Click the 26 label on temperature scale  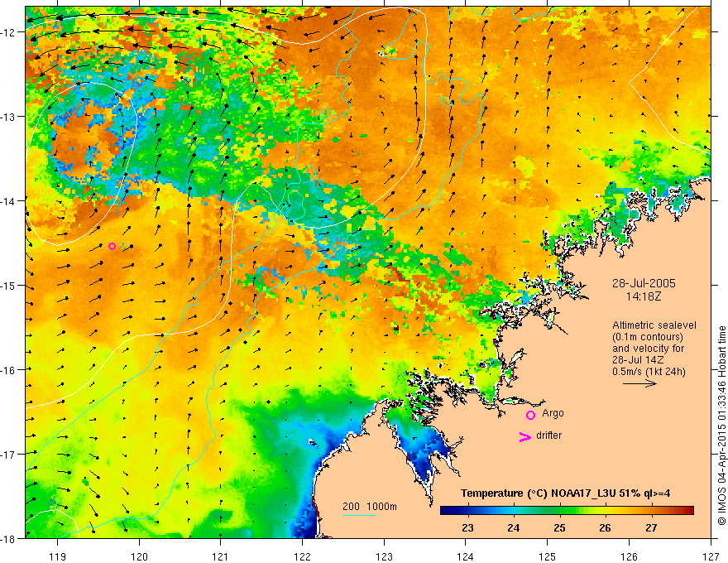tap(605, 527)
